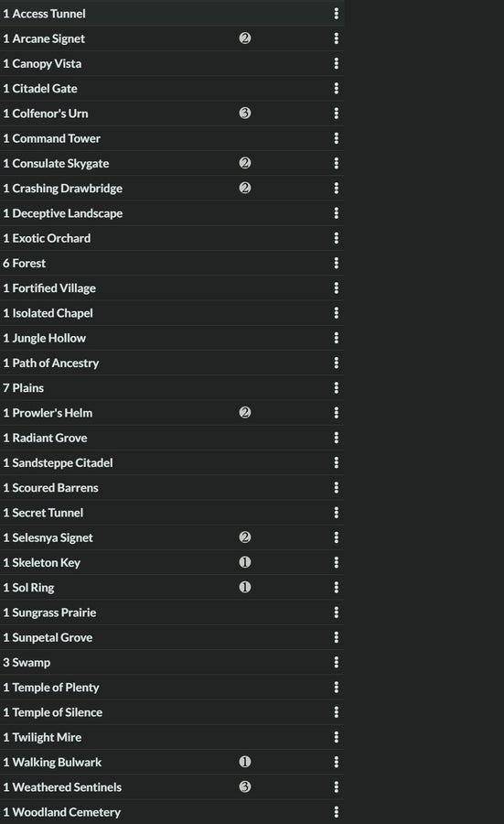
Task: Open the Path of Ancestry card entry
Action: 56,363
